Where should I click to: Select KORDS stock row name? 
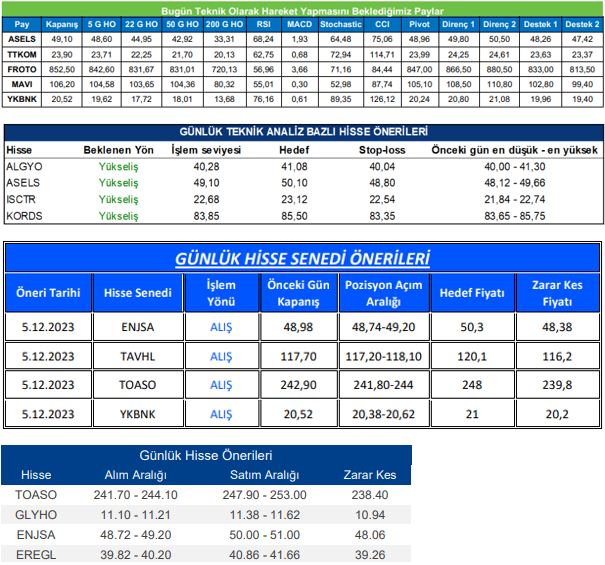[24, 216]
